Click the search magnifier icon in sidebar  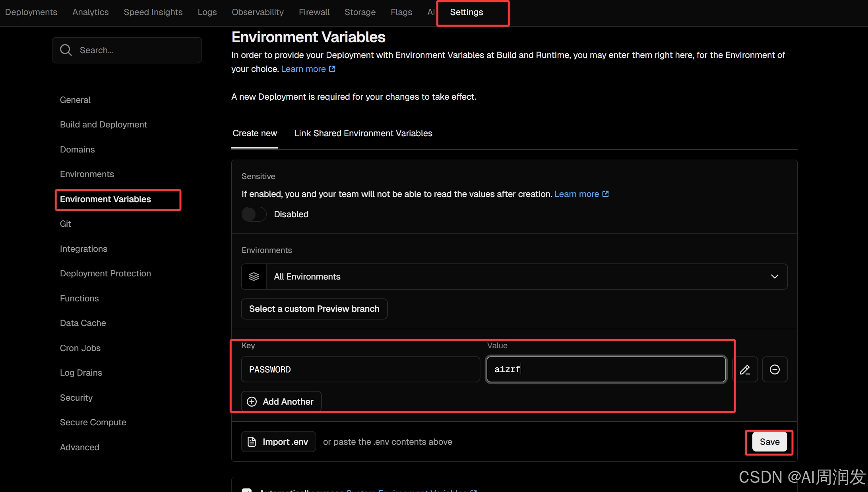pos(66,50)
